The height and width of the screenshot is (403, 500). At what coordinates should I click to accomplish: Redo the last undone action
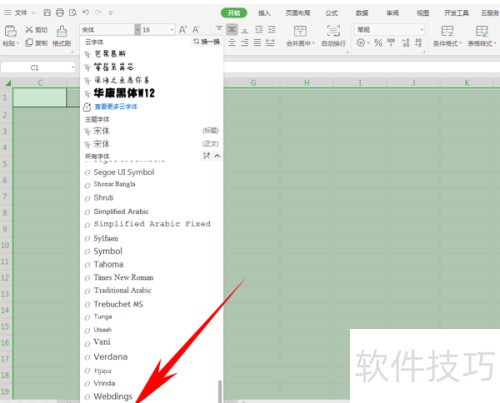(98, 13)
